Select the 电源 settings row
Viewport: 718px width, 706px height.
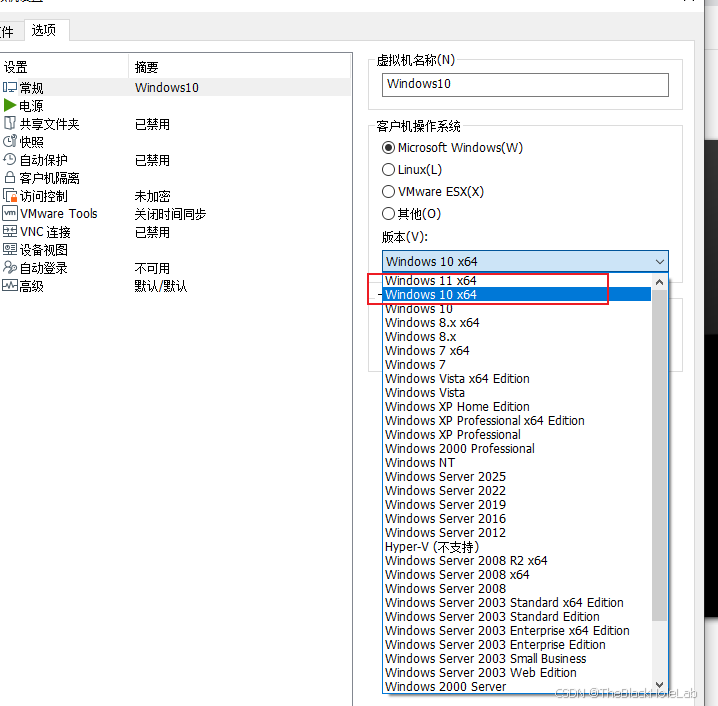[176, 105]
